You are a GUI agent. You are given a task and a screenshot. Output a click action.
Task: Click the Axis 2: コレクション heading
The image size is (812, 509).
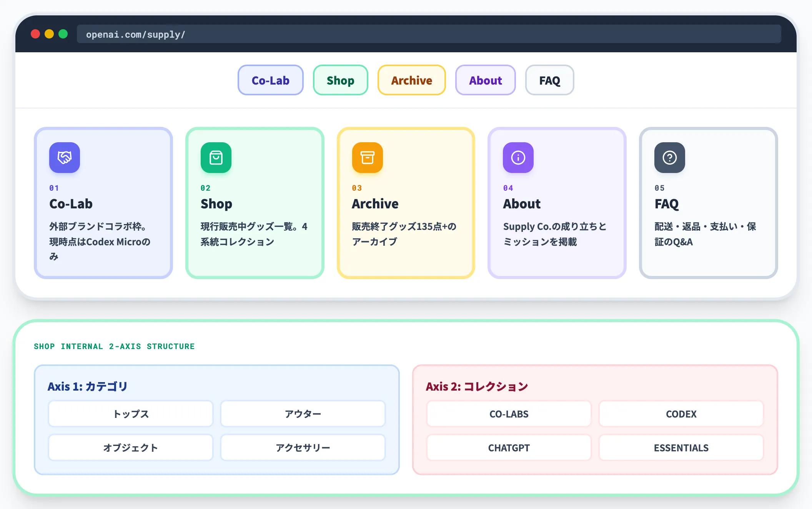[477, 386]
